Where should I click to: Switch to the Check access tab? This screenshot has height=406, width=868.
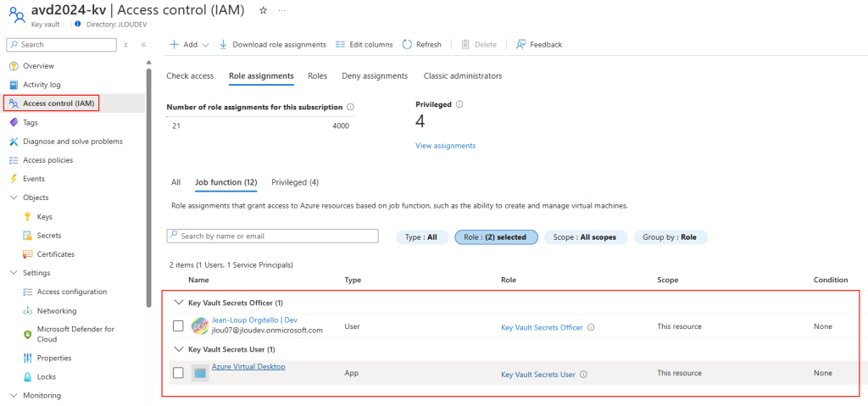click(x=190, y=76)
